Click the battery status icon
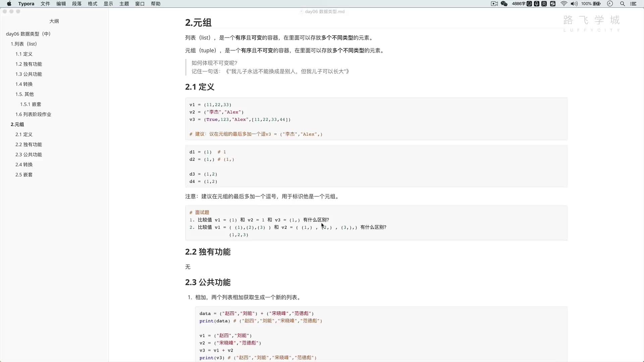 tap(597, 4)
